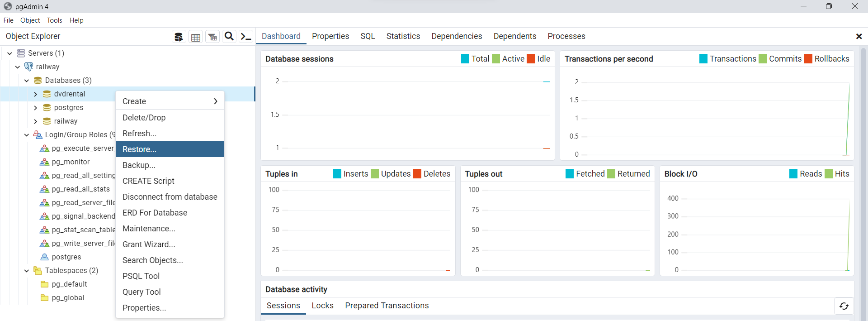Expand the dvdrental database node
The height and width of the screenshot is (321, 868).
(36, 94)
